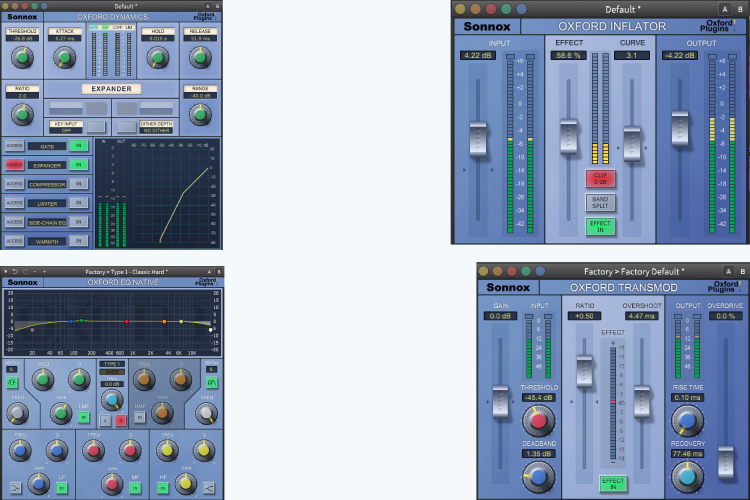750x500 pixels.
Task: Click the Rise Time knob in Oxford Transmod
Action: click(x=687, y=421)
